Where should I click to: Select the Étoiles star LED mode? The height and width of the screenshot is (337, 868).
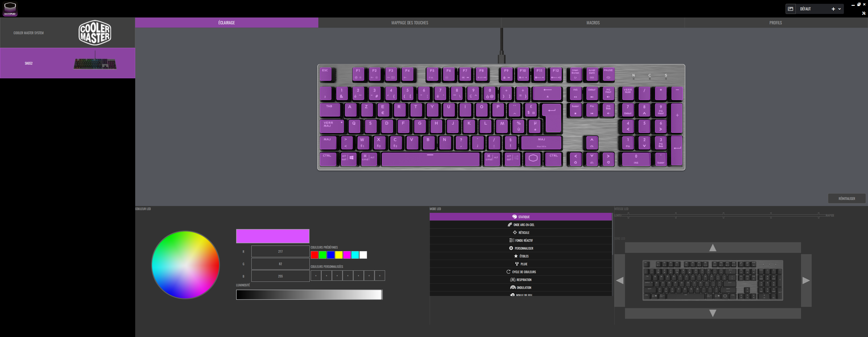pyautogui.click(x=521, y=256)
